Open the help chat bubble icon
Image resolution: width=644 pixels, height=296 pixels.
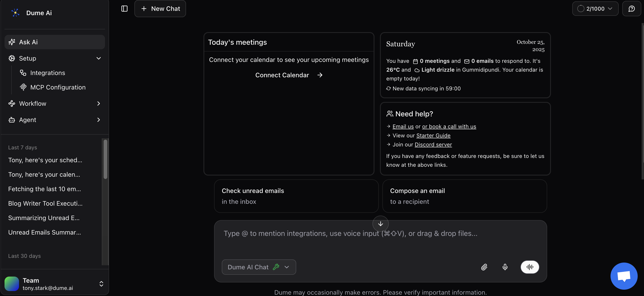click(x=624, y=276)
